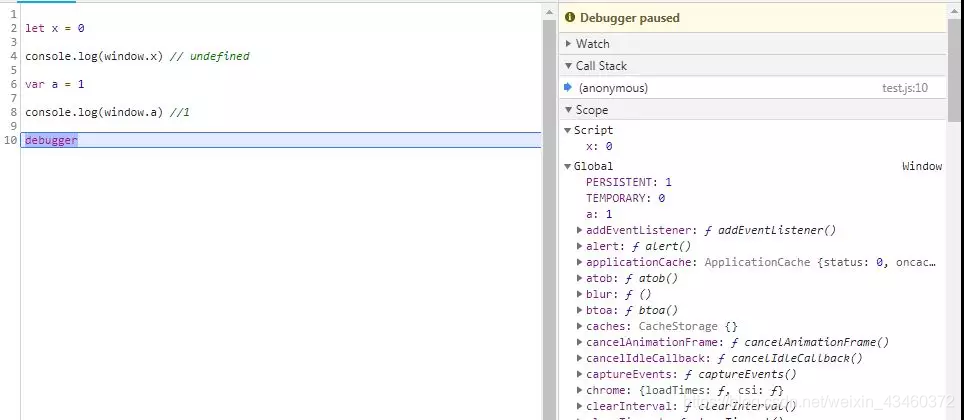The height and width of the screenshot is (420, 964).
Task: Expand the alert function entry
Action: [x=579, y=246]
